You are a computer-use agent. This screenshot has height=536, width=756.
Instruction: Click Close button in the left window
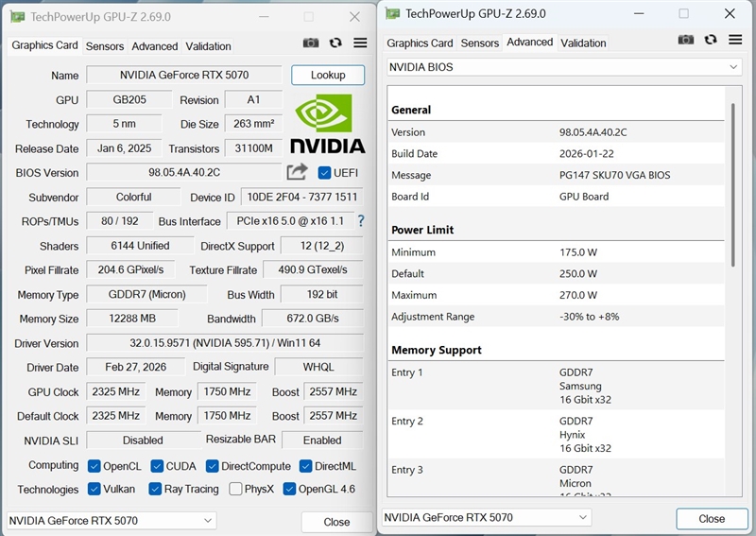tap(336, 522)
